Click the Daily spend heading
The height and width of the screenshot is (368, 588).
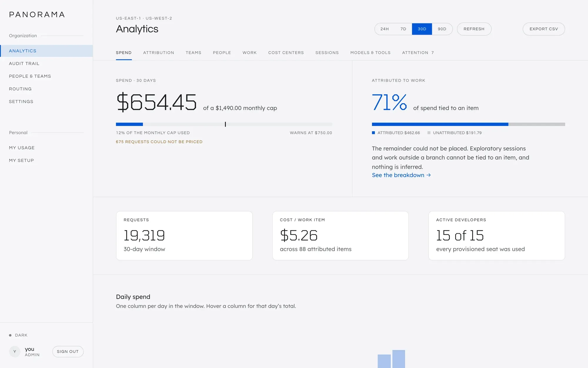click(133, 297)
